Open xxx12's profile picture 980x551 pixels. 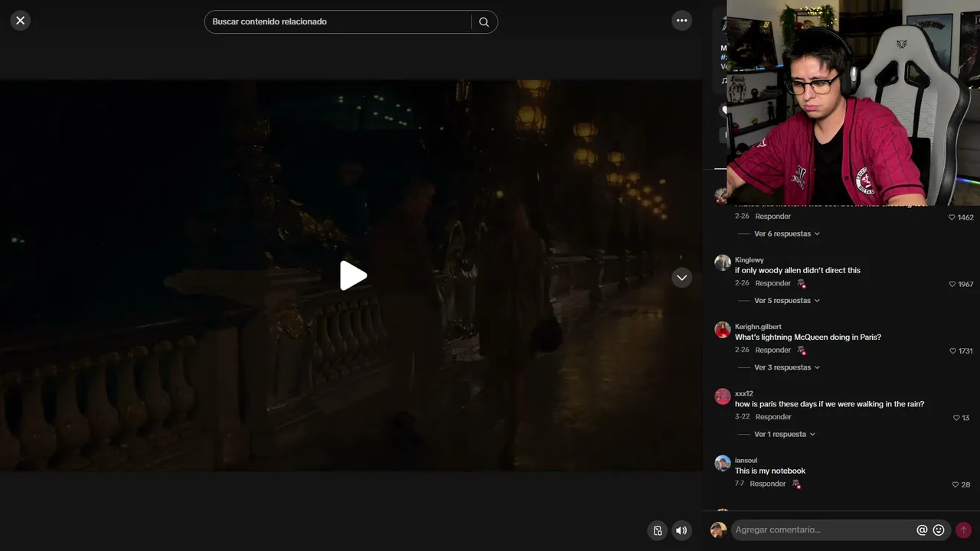pos(723,396)
